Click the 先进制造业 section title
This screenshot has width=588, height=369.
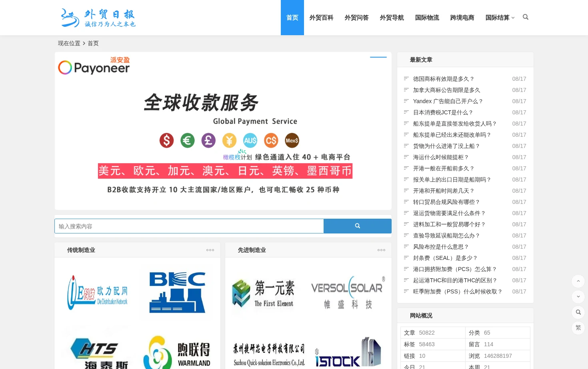pos(252,250)
